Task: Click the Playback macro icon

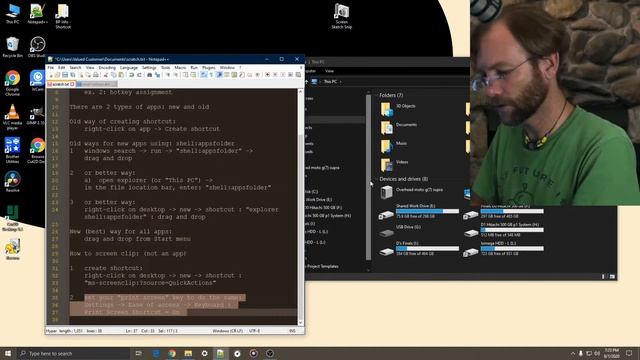Action: point(283,75)
